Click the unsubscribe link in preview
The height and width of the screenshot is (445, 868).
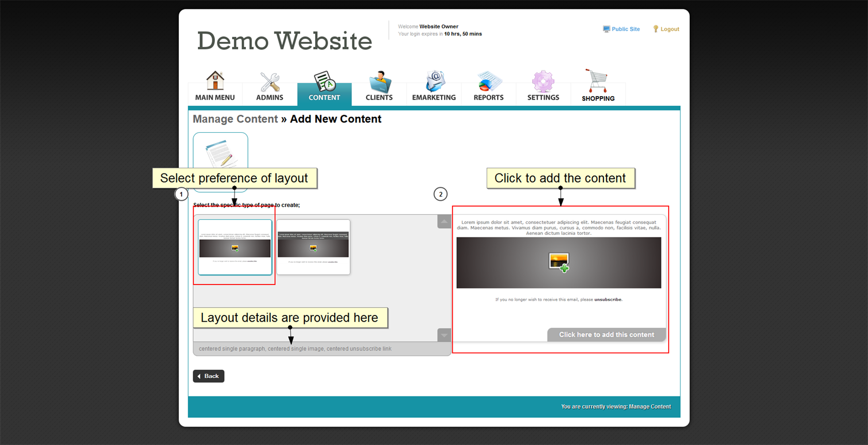(608, 299)
